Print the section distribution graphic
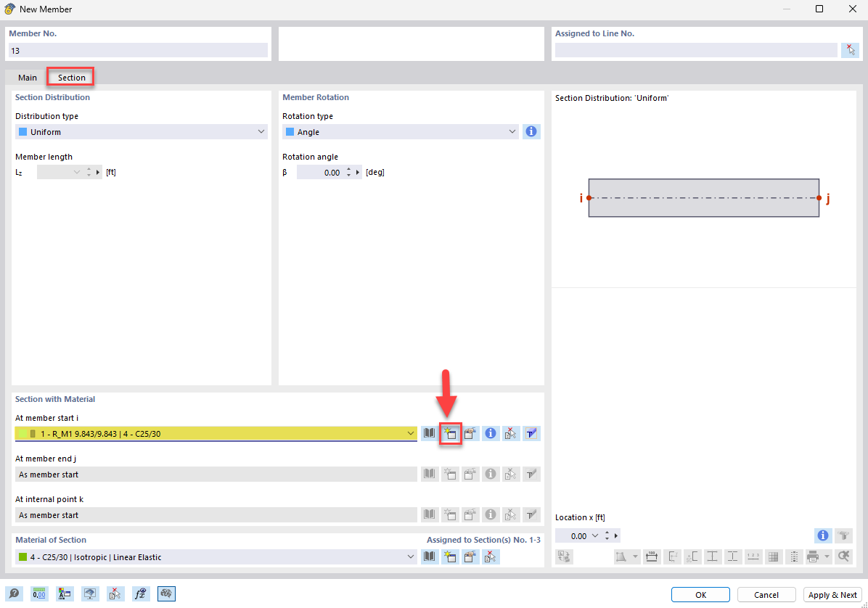 point(814,556)
